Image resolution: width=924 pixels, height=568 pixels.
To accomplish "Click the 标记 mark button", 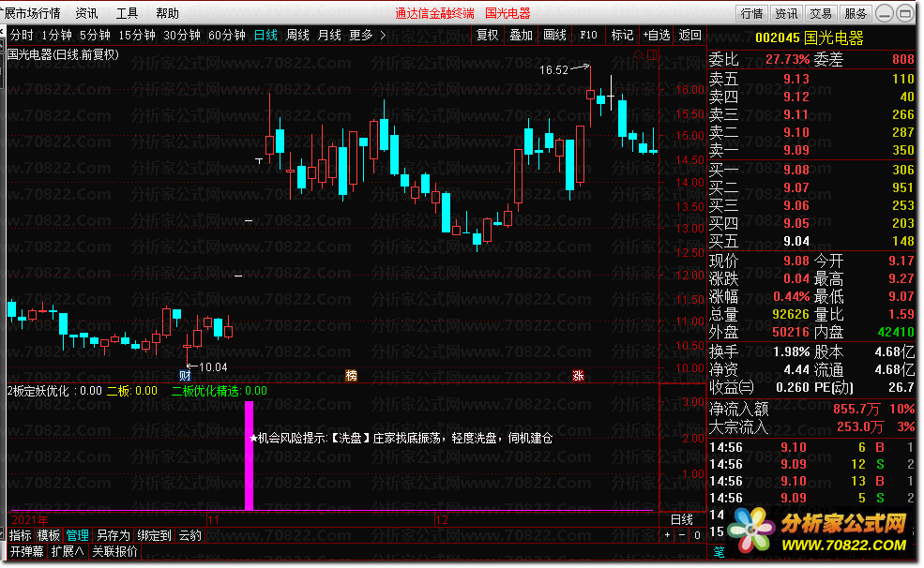I will coord(622,36).
